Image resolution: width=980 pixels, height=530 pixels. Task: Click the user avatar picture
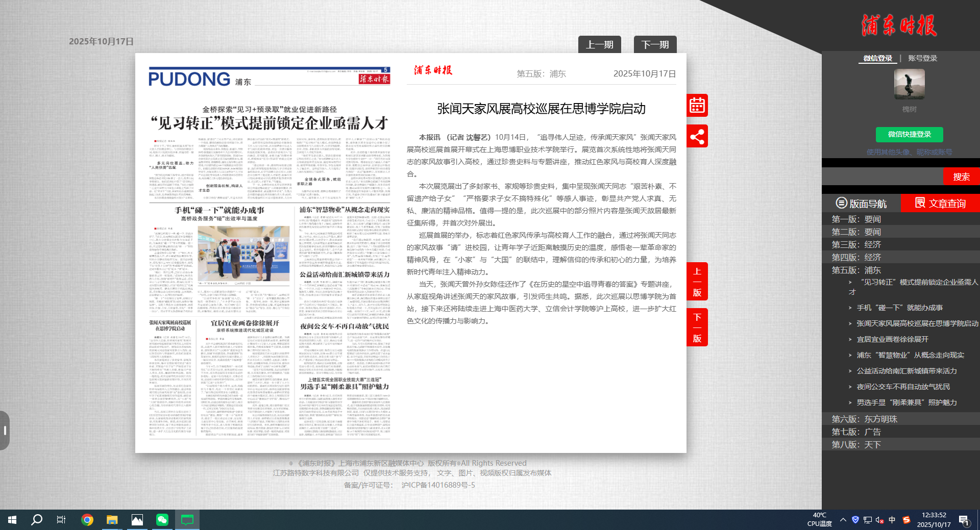pyautogui.click(x=909, y=84)
